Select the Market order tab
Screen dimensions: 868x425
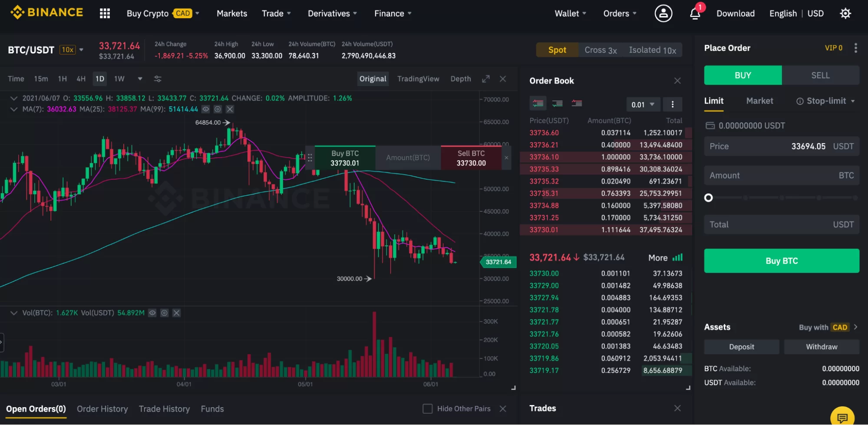759,101
